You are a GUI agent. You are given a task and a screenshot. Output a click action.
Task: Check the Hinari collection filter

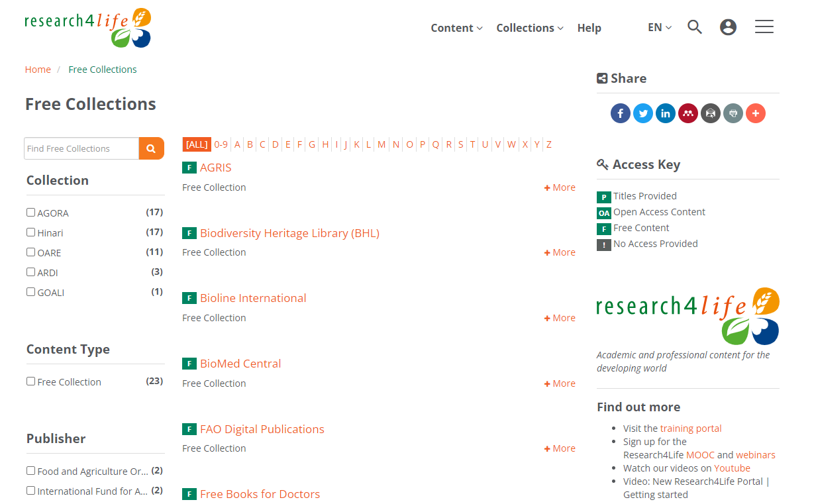point(30,232)
